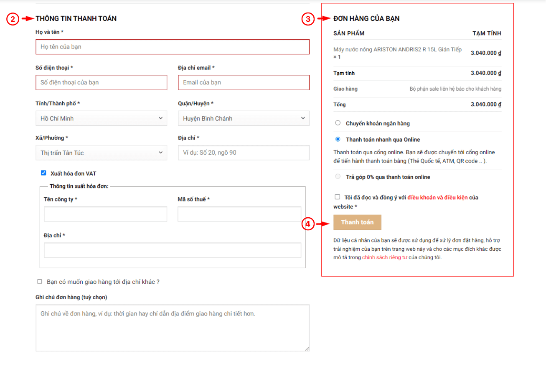The height and width of the screenshot is (392, 546).
Task: Select Thanh toán nhanh qua Online option
Action: click(338, 139)
